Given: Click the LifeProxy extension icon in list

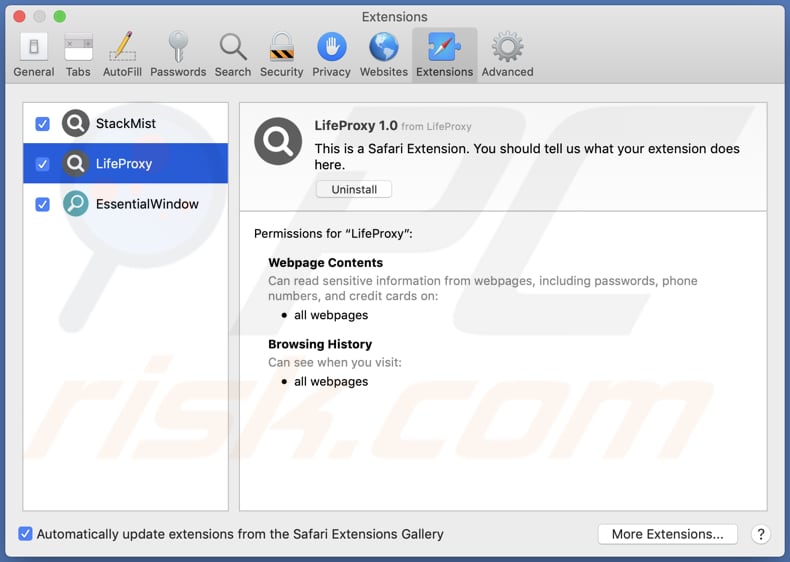Looking at the screenshot, I should click(x=76, y=163).
